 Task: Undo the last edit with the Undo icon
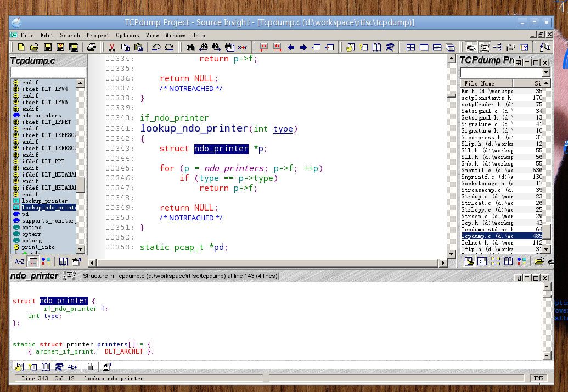coord(156,47)
